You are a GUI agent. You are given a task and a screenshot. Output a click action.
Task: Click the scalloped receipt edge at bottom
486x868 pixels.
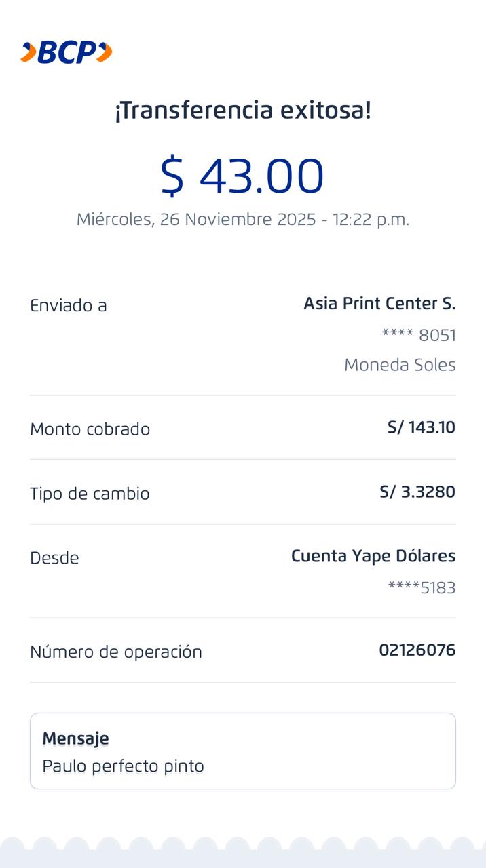click(243, 852)
